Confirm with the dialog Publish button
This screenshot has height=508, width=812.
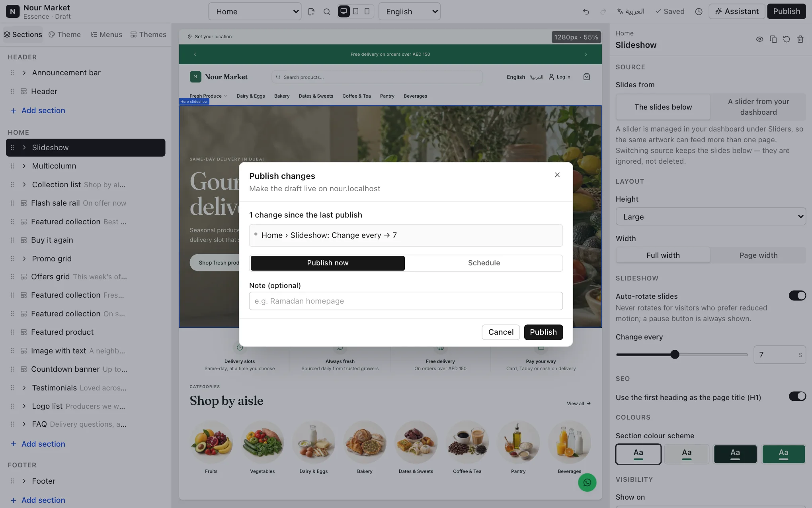click(x=543, y=332)
